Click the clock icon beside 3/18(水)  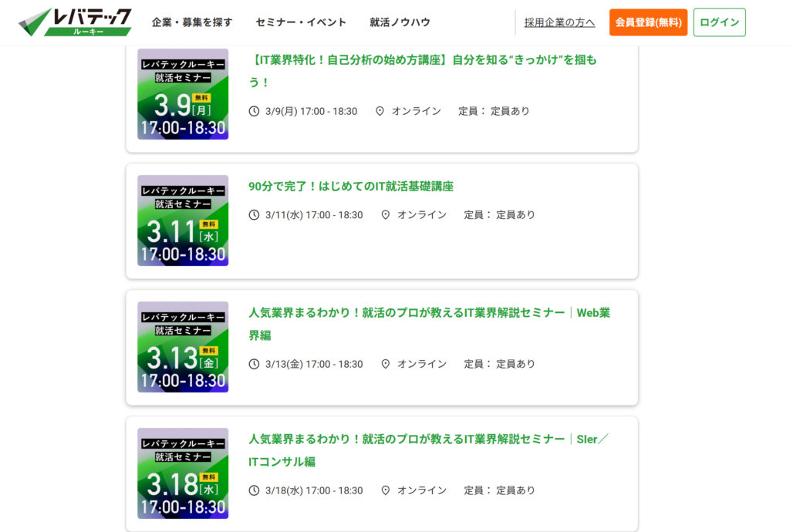(x=254, y=490)
